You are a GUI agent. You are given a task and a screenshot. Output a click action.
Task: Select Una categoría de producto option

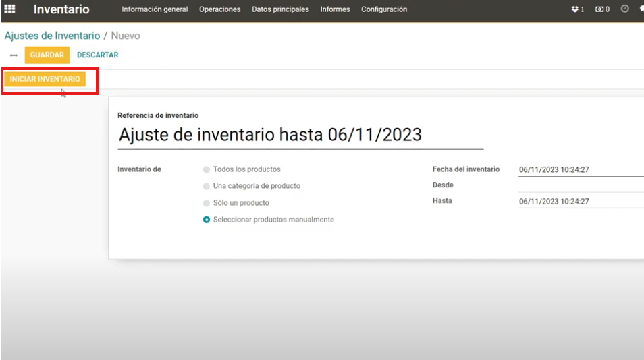[206, 186]
